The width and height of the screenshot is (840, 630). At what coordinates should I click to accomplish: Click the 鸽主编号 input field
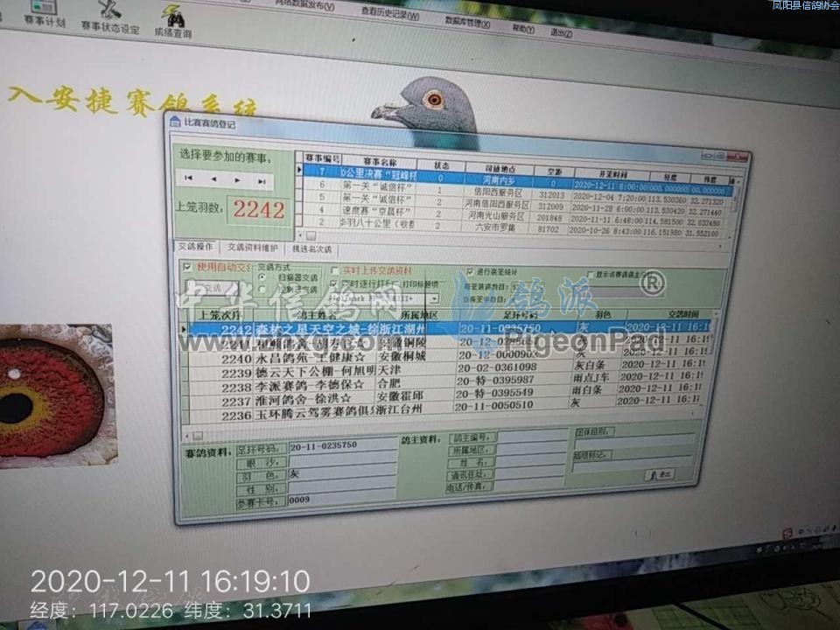coord(532,436)
